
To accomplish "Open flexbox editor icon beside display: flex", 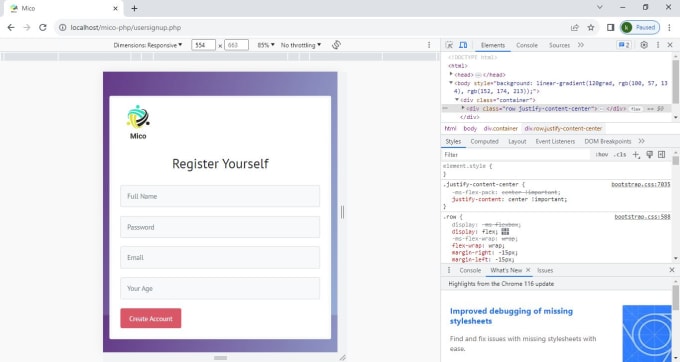I will pyautogui.click(x=505, y=232).
